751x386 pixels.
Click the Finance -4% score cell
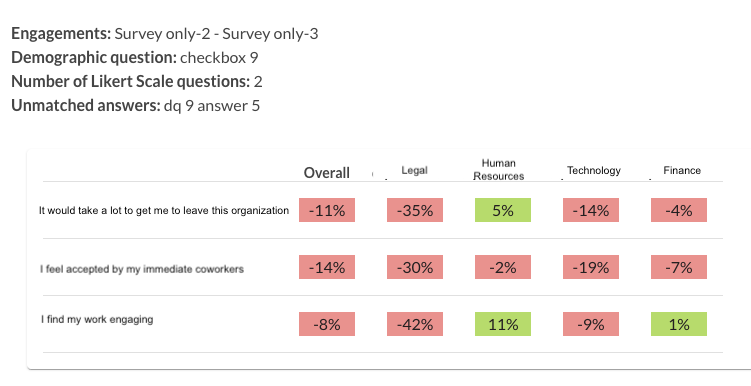tap(679, 210)
